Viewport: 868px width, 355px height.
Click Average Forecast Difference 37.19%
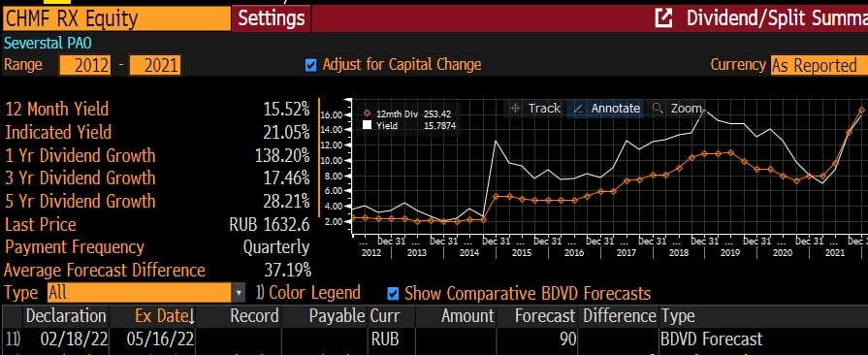pyautogui.click(x=287, y=271)
